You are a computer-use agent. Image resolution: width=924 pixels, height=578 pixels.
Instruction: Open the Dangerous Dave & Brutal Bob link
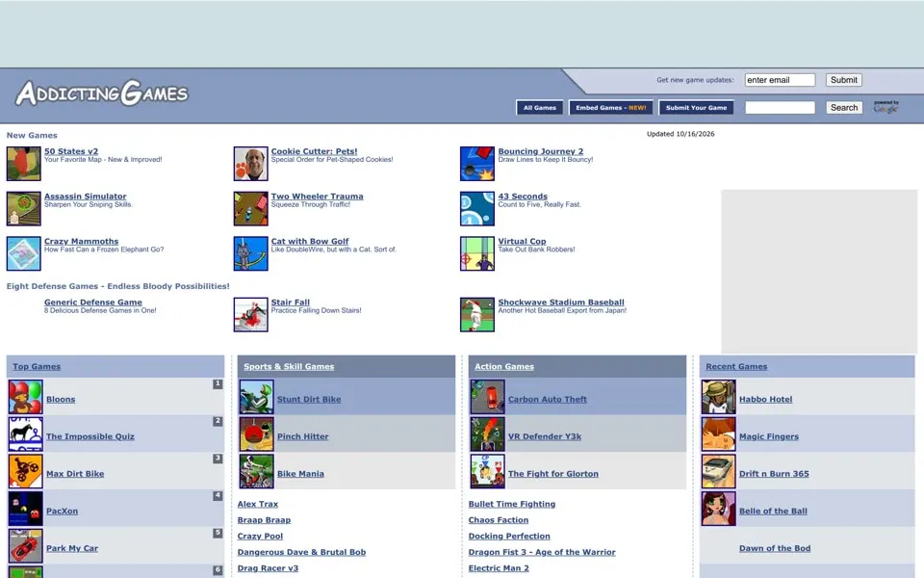coord(301,552)
